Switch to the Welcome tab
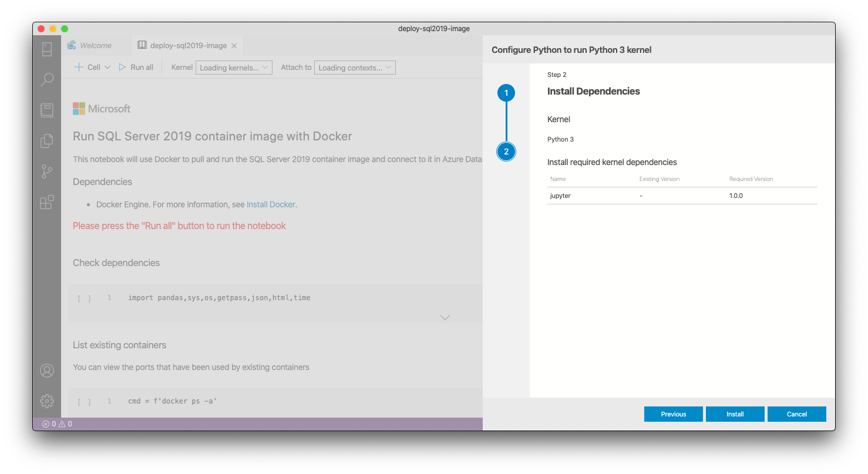 point(95,46)
